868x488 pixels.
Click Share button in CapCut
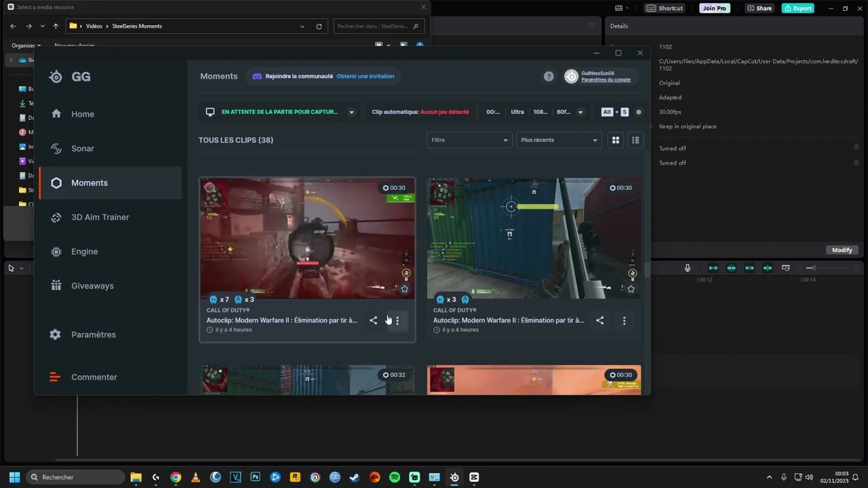click(x=759, y=8)
